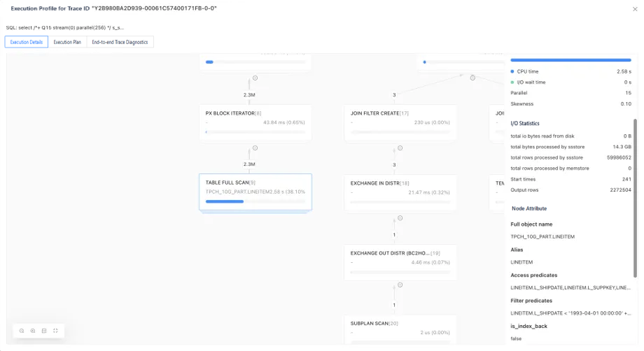Click the blue CPU time legend dot
This screenshot has height=351, width=644.
[x=512, y=71]
